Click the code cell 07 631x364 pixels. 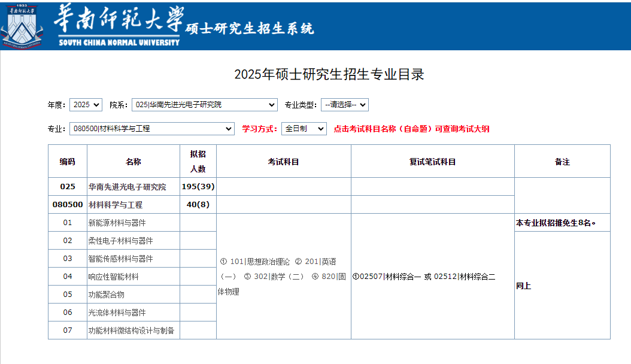pyautogui.click(x=68, y=330)
